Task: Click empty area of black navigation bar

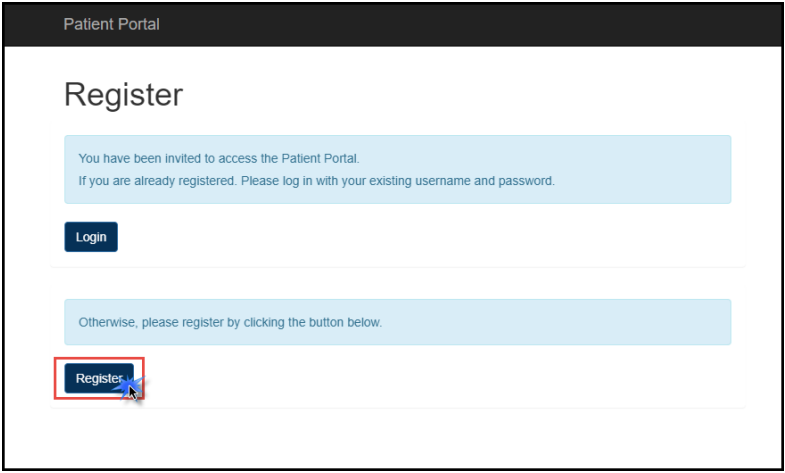Action: [480, 24]
